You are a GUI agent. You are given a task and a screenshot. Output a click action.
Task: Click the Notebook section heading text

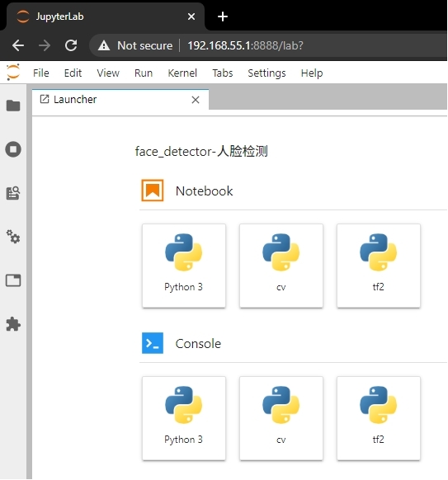pyautogui.click(x=204, y=191)
